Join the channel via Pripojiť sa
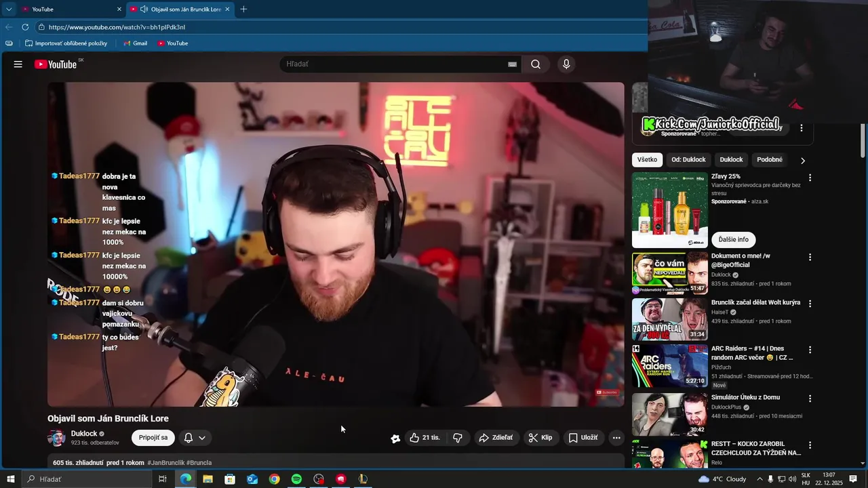This screenshot has height=488, width=868. [153, 438]
